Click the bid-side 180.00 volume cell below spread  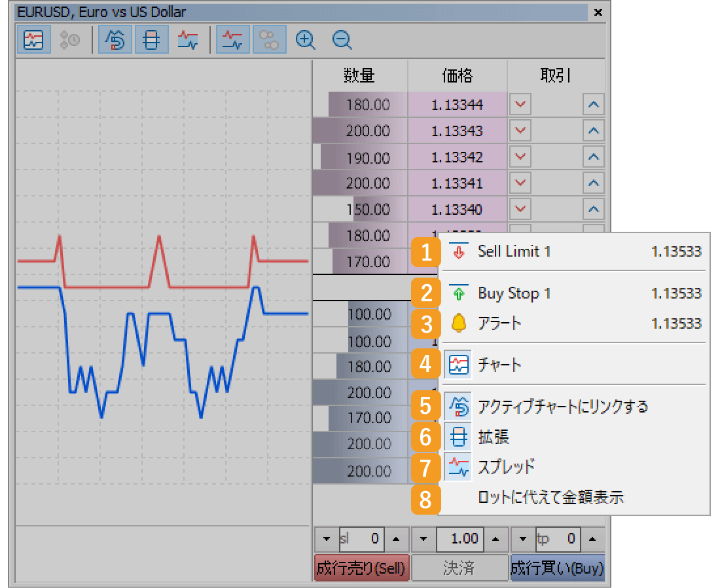(x=360, y=367)
